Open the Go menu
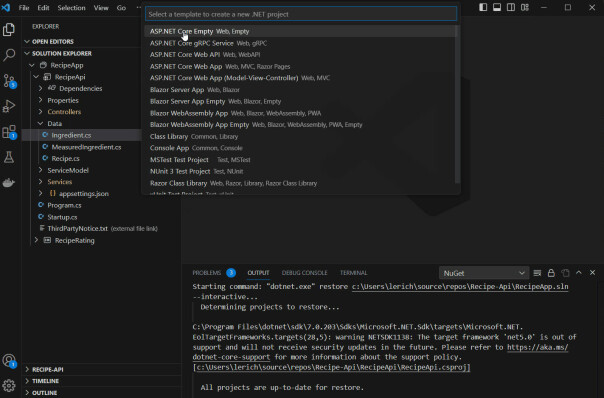Screen dimensions: 604x398 [121, 8]
